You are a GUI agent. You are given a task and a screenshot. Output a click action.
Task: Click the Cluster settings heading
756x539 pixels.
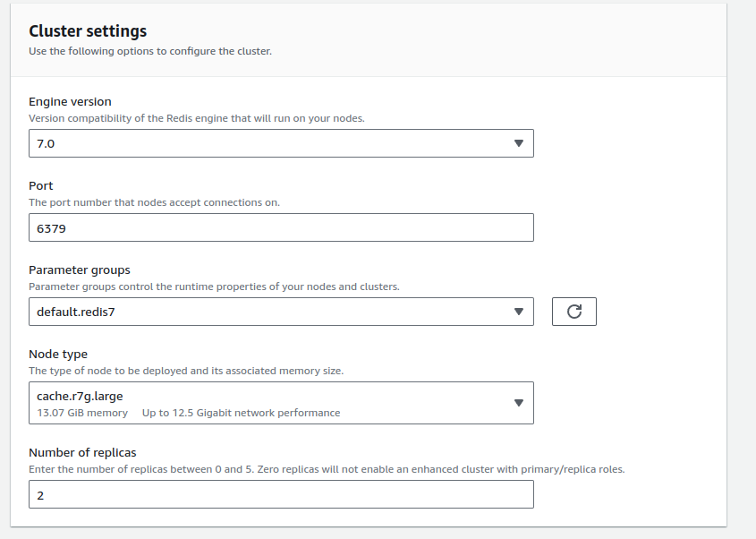click(88, 31)
